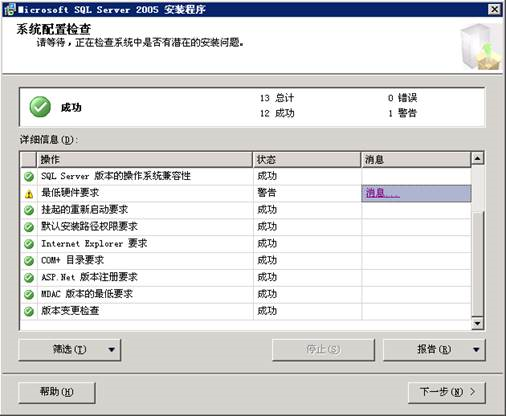
Task: Expand the 筛选(T) dropdown arrow
Action: 111,350
